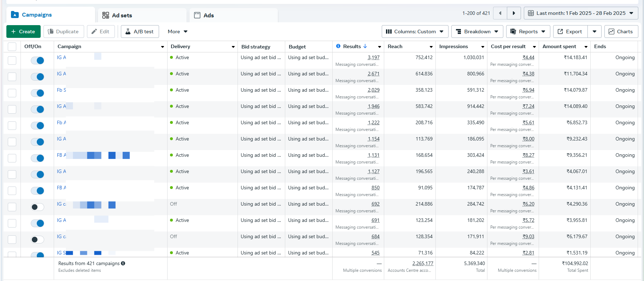
Task: Open the results value 2,671
Action: point(374,74)
